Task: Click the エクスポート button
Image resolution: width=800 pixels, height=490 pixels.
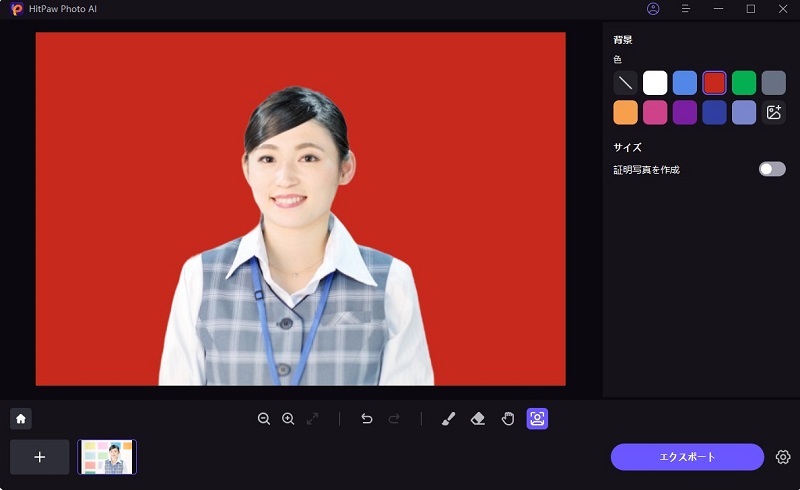Action: click(687, 457)
